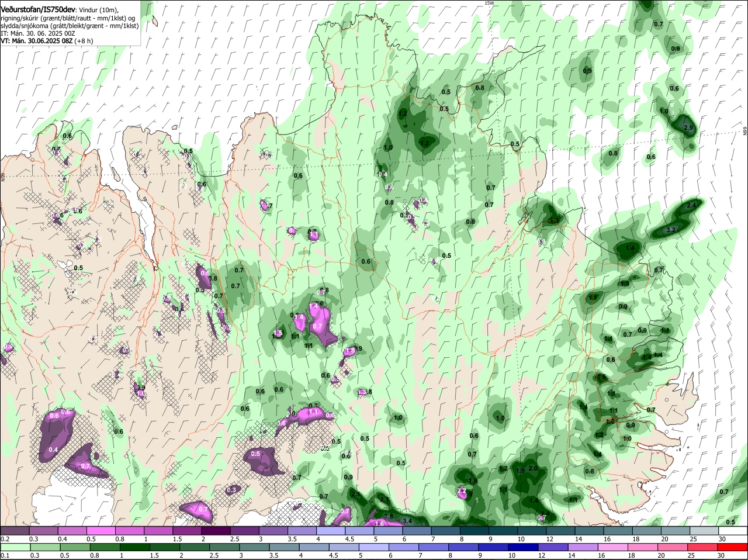This screenshot has height=560, width=748.
Task: Select the dark blue 10 swatch in the lower legend row
Action: (524, 548)
